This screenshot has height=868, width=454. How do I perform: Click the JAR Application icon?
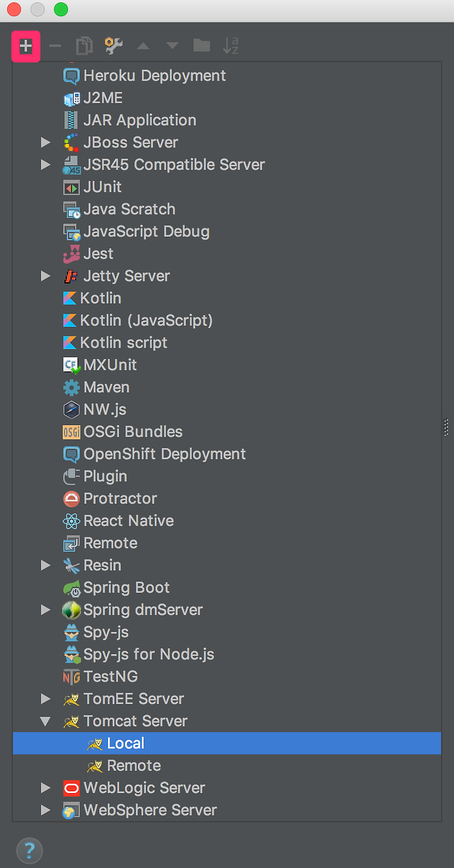point(72,120)
